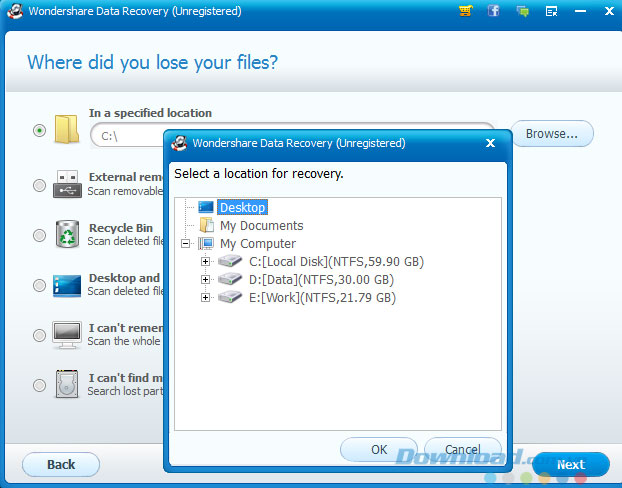The width and height of the screenshot is (622, 488).
Task: Click the drive icon beside C:[Local Disk]
Action: point(230,261)
